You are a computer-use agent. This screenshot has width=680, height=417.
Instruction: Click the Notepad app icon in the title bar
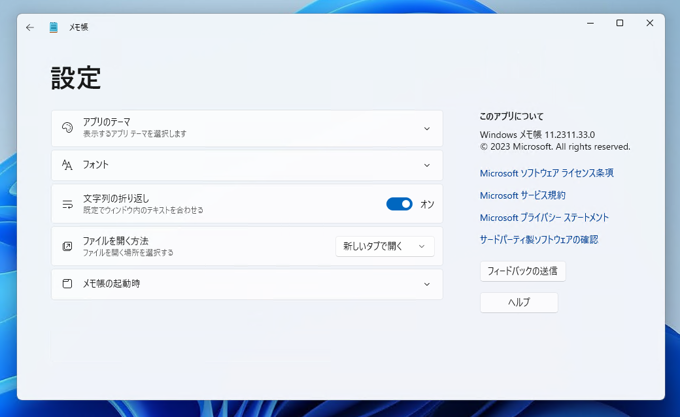click(x=53, y=27)
